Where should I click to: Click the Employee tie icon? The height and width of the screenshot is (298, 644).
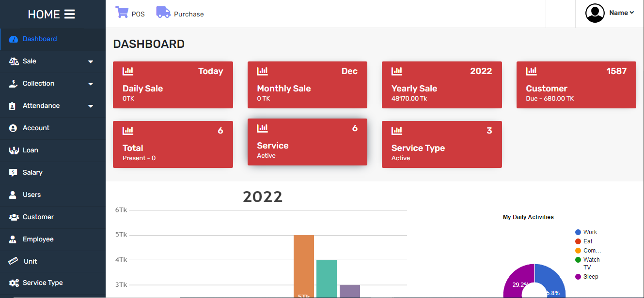pyautogui.click(x=13, y=239)
